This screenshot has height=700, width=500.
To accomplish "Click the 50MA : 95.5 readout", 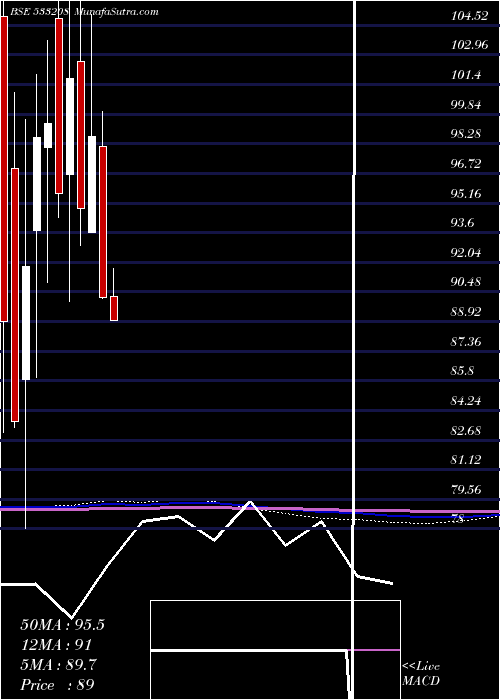I will [x=62, y=625].
